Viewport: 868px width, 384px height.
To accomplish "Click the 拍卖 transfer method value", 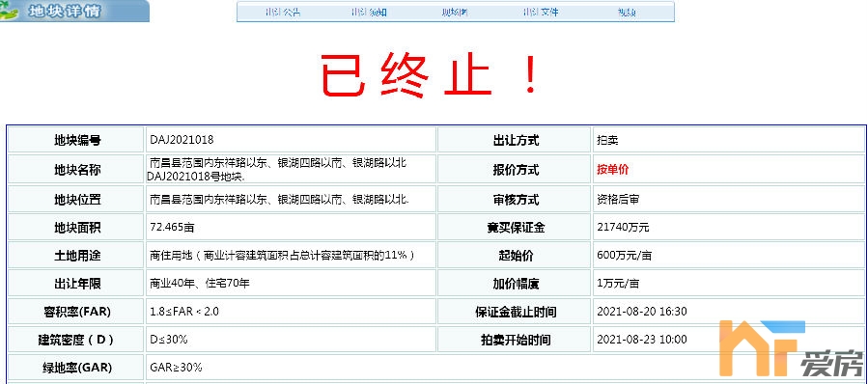I will (x=607, y=140).
